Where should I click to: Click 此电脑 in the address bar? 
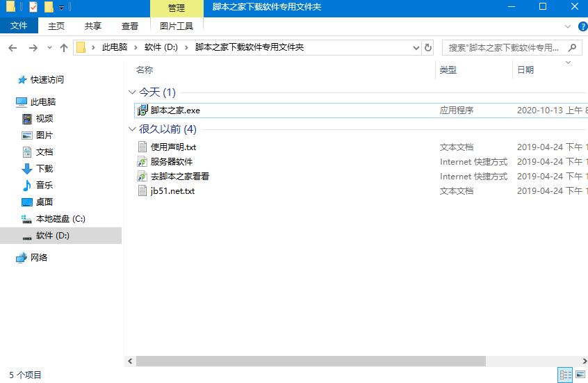click(x=115, y=47)
